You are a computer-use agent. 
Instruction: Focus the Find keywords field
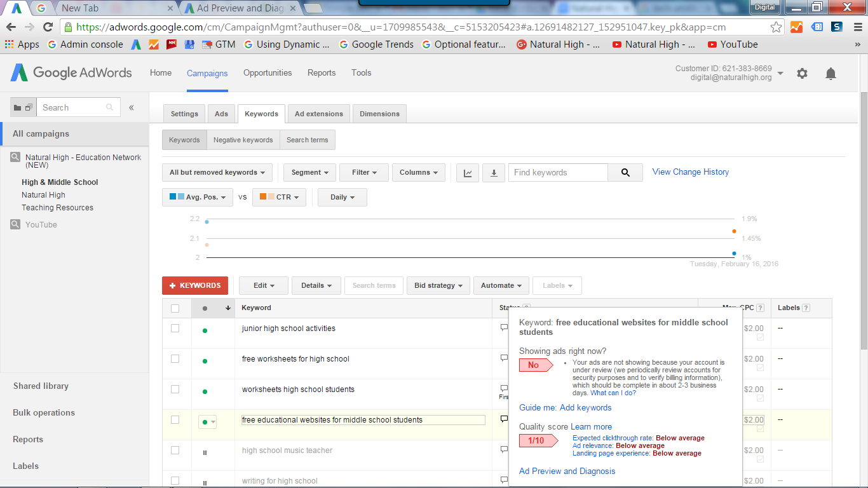point(558,172)
